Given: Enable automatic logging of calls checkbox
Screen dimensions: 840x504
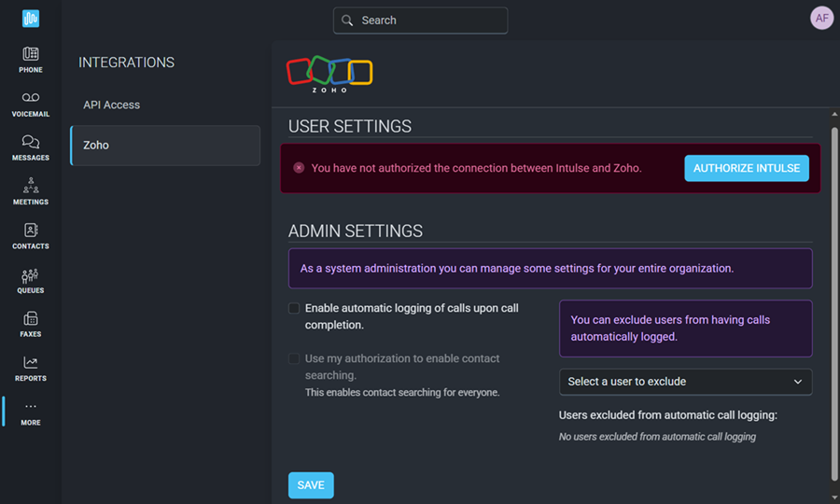Looking at the screenshot, I should click(294, 308).
